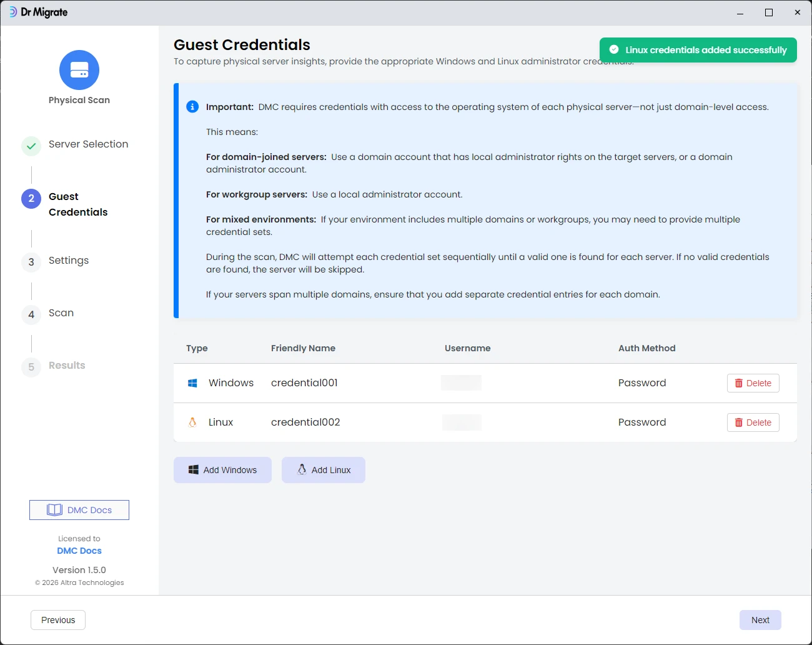
Task: Open DMC Docs documentation button
Action: 79,510
